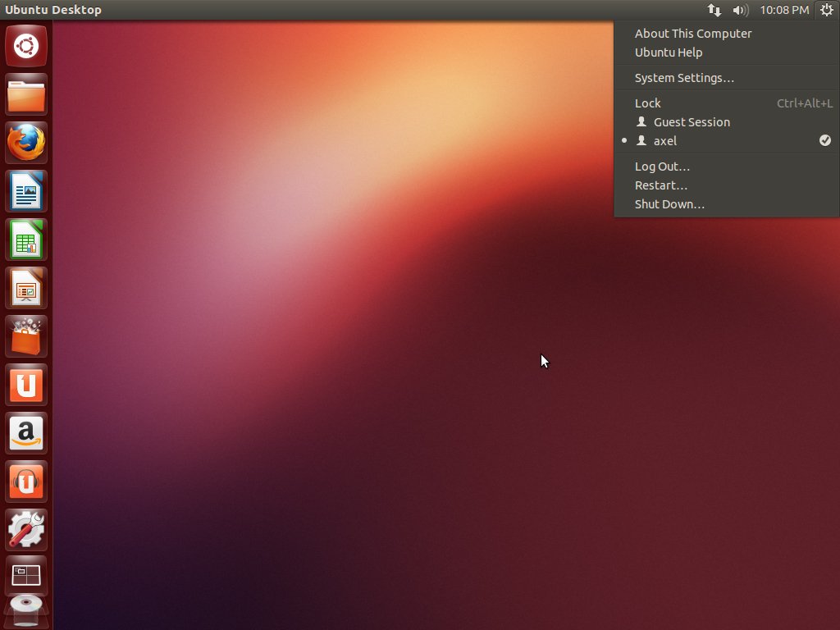This screenshot has height=630, width=840.
Task: Open the Files manager from launcher
Action: click(26, 95)
